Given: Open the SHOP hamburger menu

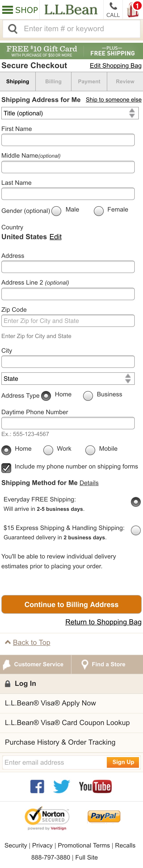Looking at the screenshot, I should pyautogui.click(x=20, y=10).
